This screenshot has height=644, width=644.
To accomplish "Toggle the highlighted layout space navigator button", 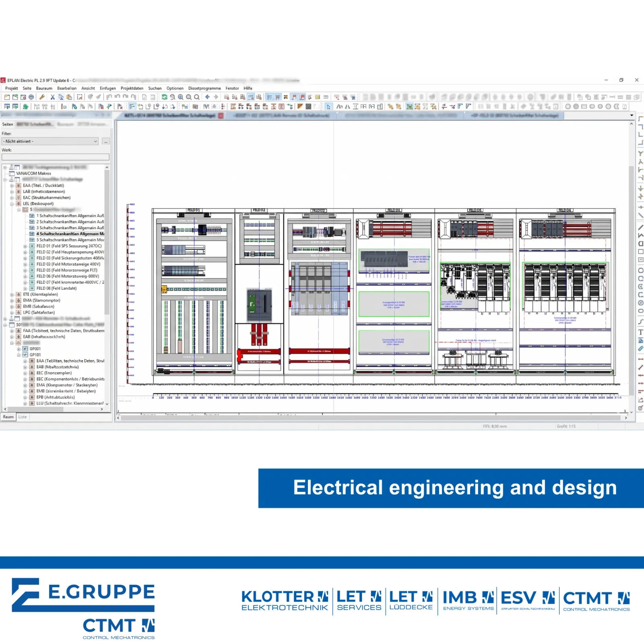I will coord(132,107).
